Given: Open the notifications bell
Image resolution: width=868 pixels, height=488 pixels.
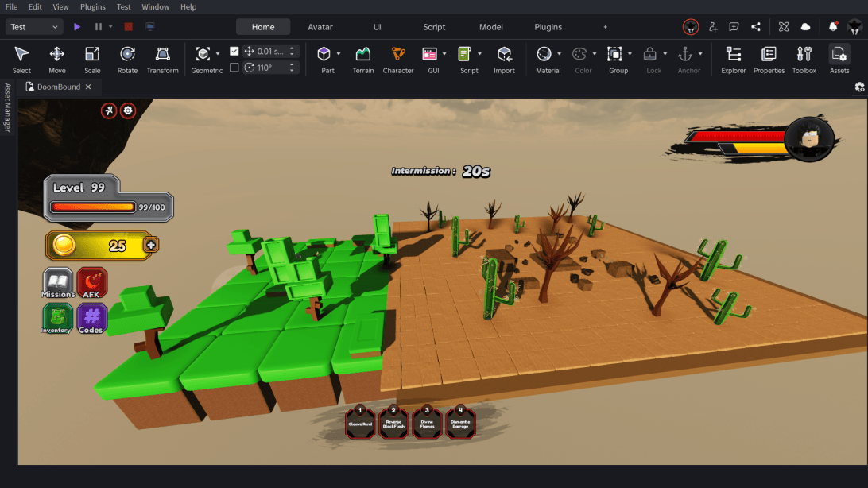Looking at the screenshot, I should click(833, 26).
